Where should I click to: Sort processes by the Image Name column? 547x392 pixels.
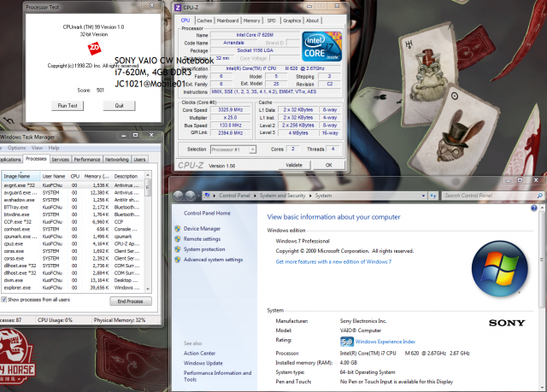pos(21,176)
